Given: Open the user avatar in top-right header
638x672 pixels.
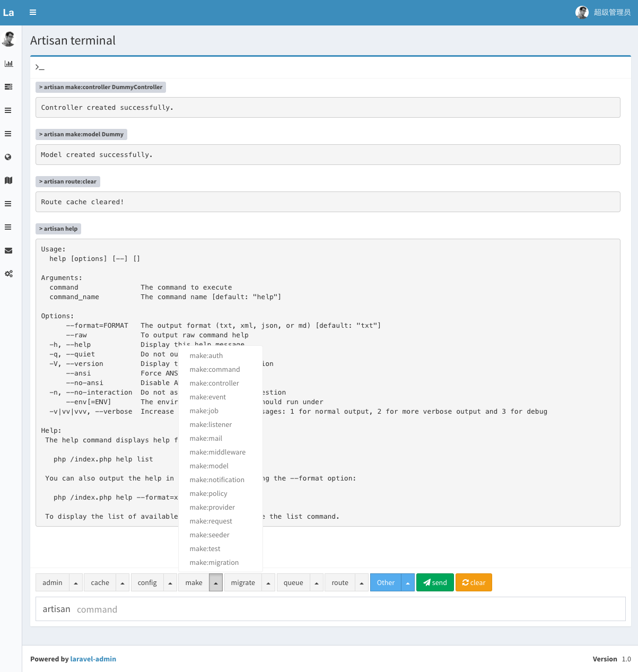Looking at the screenshot, I should tap(582, 12).
